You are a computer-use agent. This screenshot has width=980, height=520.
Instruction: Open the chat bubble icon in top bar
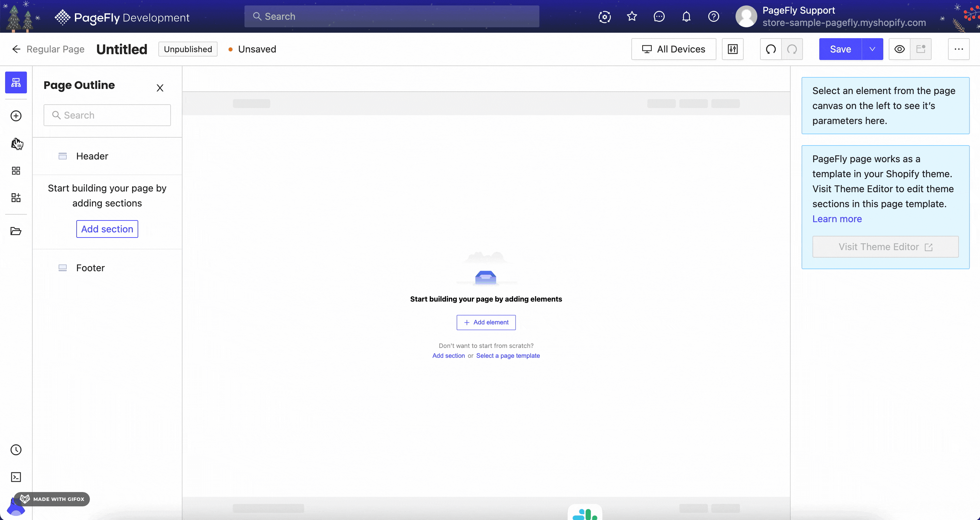(x=659, y=16)
